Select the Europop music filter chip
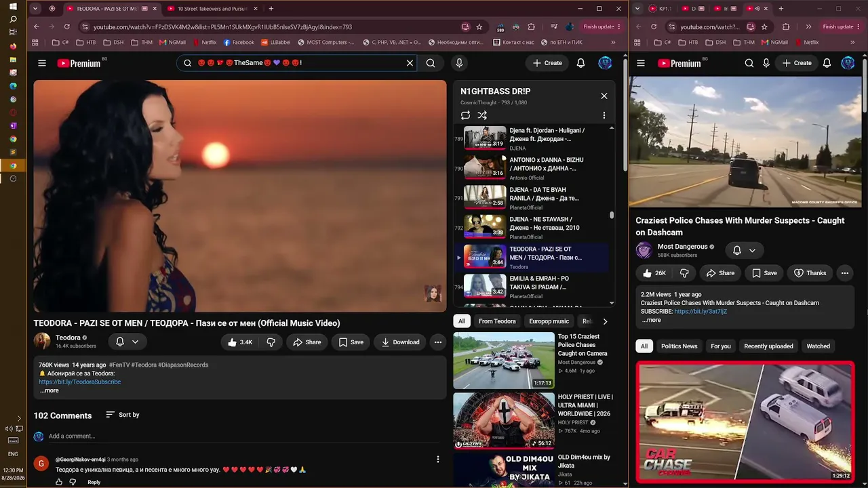Screen dimensions: 868x488 (549, 321)
